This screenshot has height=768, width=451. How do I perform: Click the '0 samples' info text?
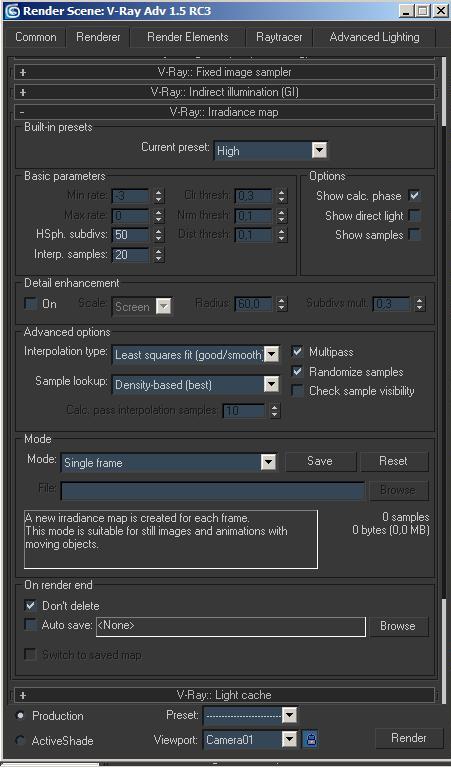pyautogui.click(x=405, y=517)
